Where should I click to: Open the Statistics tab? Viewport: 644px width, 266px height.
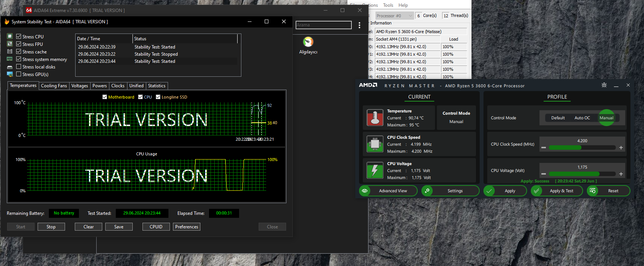click(156, 86)
